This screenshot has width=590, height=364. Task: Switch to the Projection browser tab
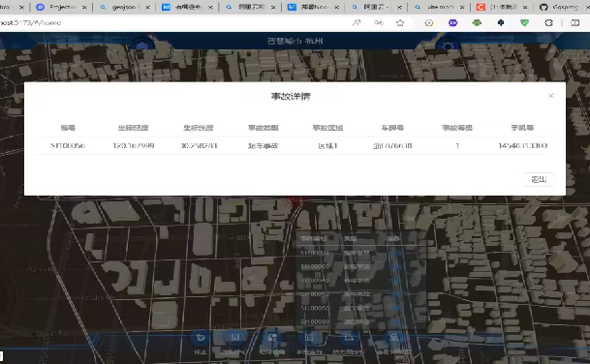[x=62, y=7]
